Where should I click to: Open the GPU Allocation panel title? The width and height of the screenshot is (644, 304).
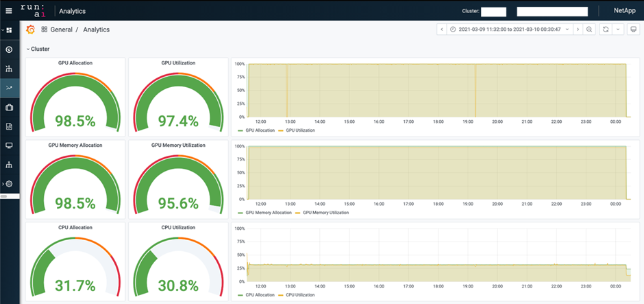75,63
